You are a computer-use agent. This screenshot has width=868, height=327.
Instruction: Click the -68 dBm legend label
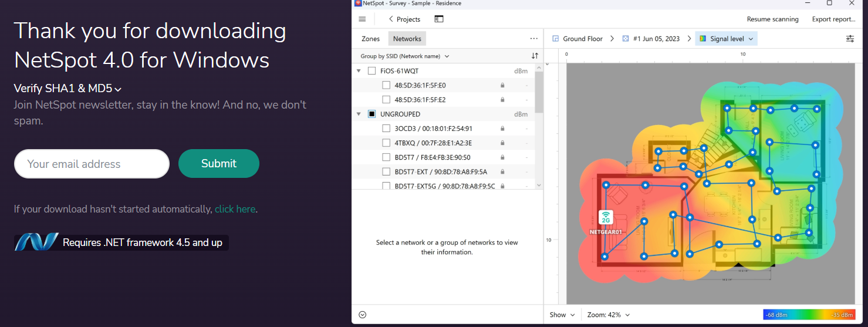click(x=777, y=315)
